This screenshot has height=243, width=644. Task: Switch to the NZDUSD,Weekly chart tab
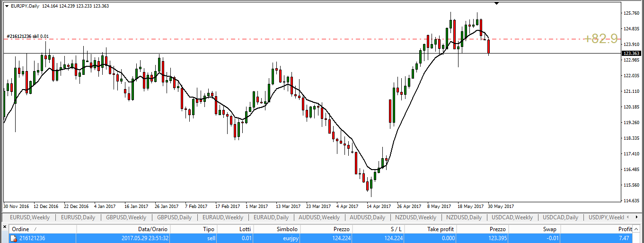click(415, 217)
